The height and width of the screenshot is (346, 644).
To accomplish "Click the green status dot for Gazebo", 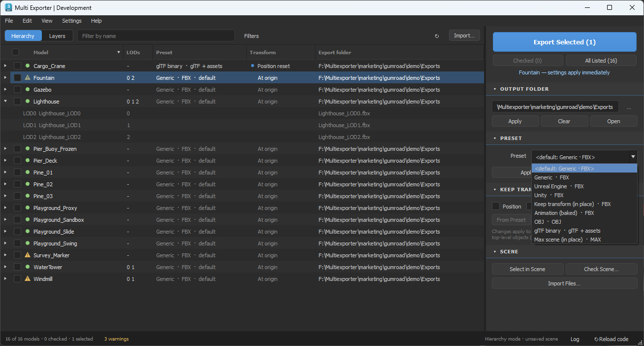I will (x=28, y=90).
